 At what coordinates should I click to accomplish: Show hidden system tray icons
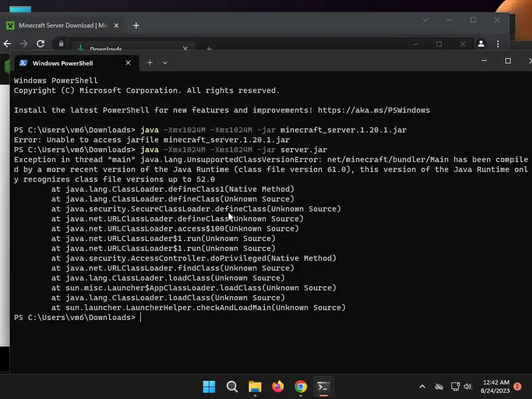point(422,387)
